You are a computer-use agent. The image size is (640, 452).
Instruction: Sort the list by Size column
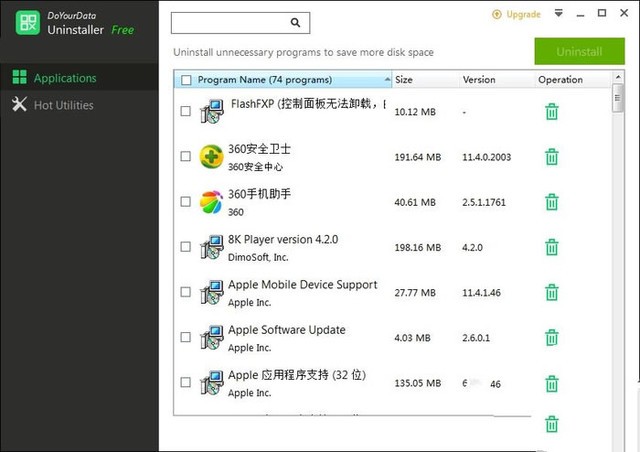404,80
